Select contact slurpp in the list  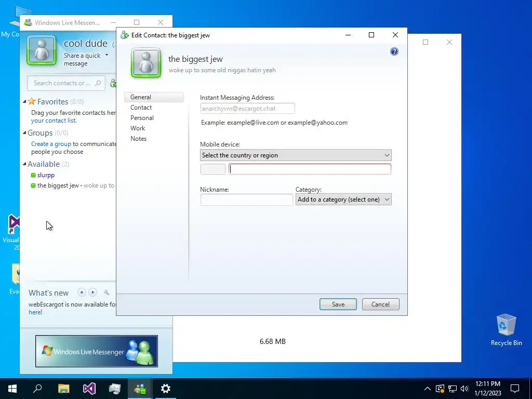(46, 175)
